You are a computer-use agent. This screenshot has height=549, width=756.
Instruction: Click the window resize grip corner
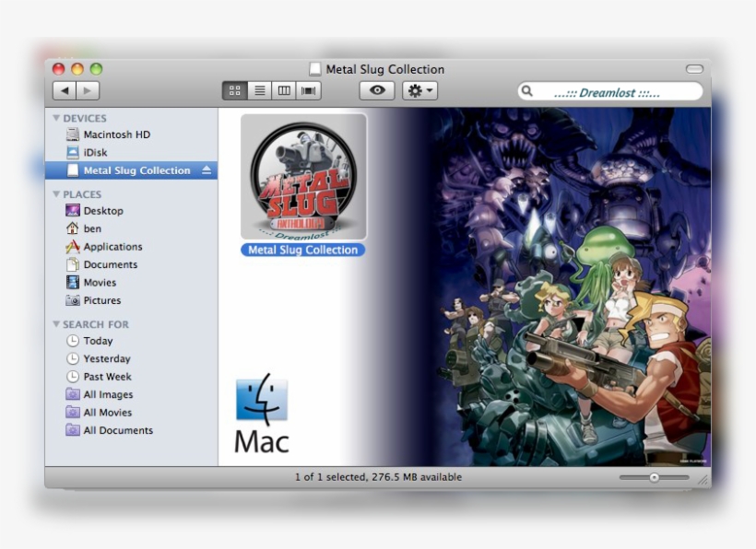(x=704, y=480)
